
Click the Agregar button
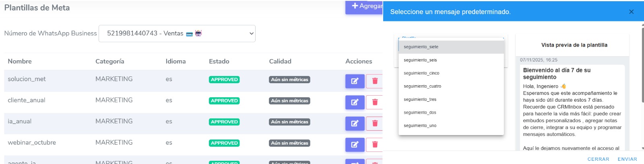point(364,7)
